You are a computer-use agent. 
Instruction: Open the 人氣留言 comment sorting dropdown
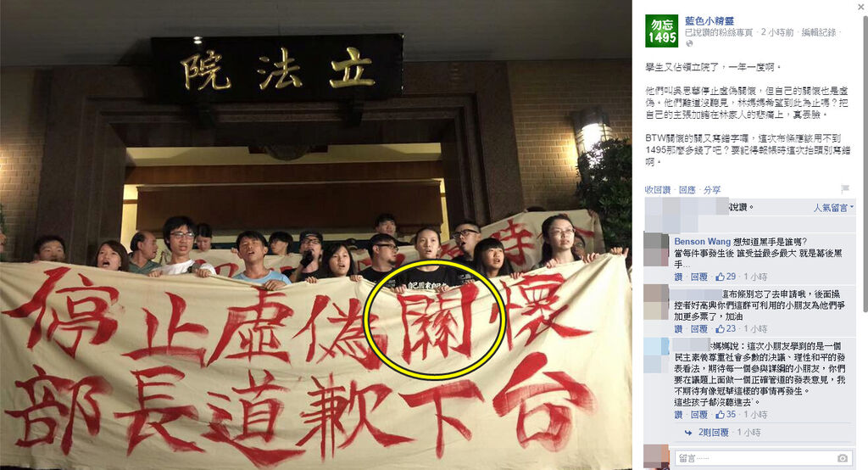coord(833,208)
